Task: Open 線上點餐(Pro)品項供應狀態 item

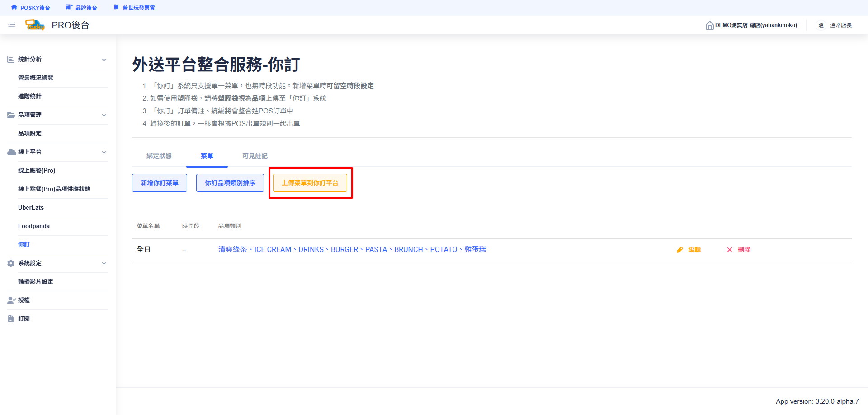Action: click(x=54, y=189)
